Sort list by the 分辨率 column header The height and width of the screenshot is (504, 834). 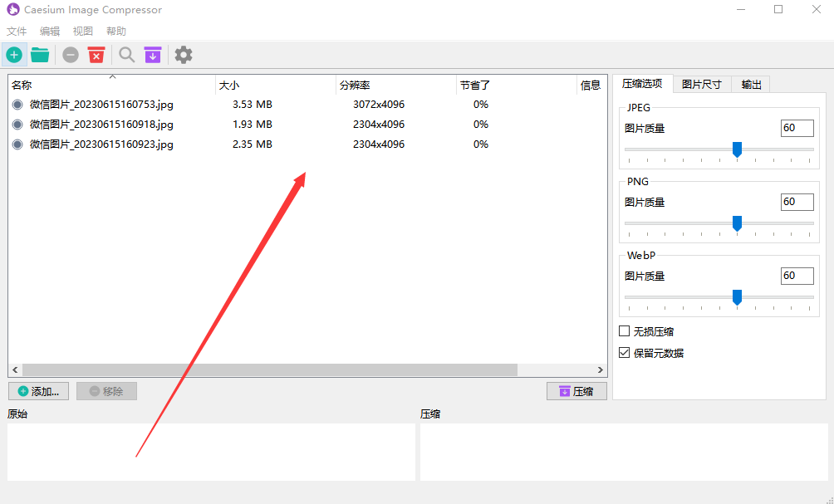tap(395, 85)
